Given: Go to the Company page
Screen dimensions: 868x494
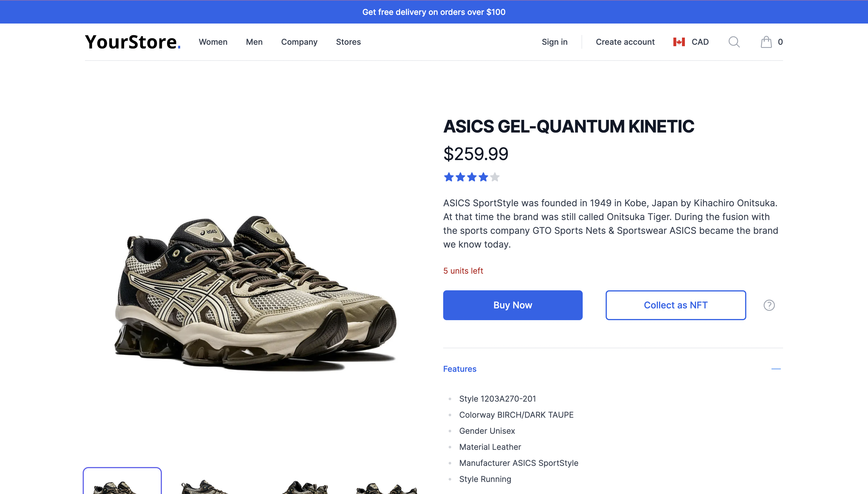Looking at the screenshot, I should [x=299, y=42].
